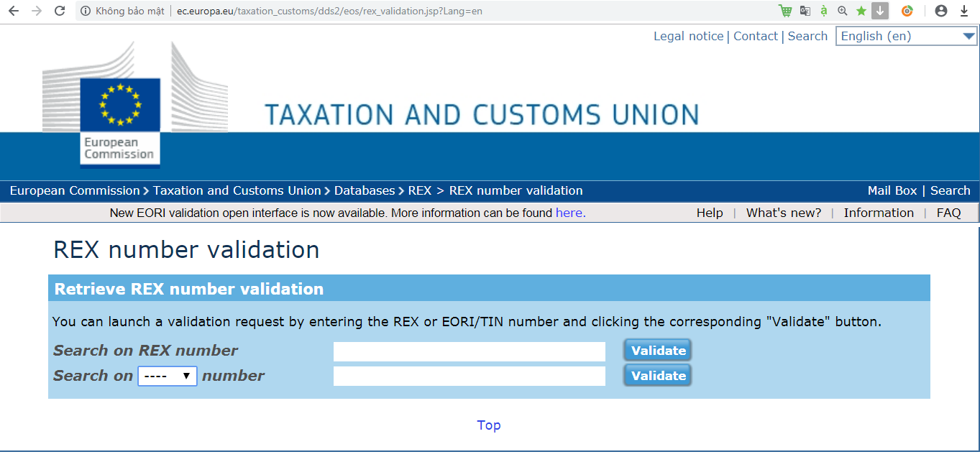The image size is (980, 462).
Task: Click Validate button beside REX number field
Action: [x=658, y=351]
